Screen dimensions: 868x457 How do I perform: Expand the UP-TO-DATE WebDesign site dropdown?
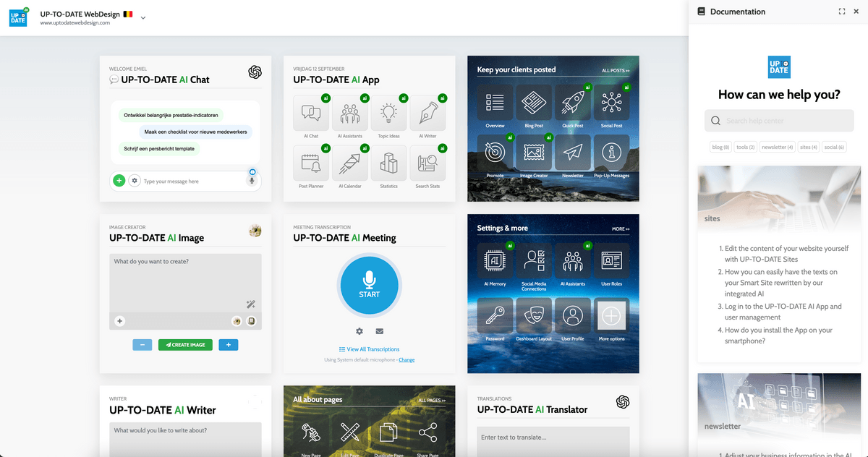click(x=143, y=18)
